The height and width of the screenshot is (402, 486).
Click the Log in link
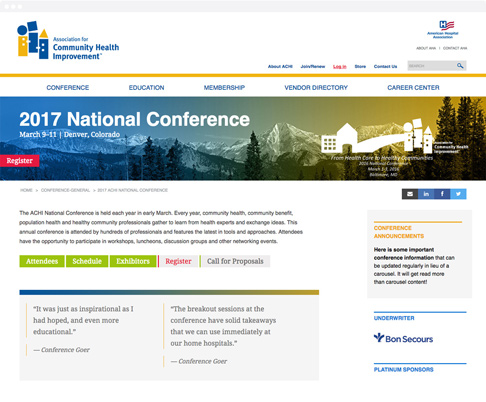coord(340,66)
